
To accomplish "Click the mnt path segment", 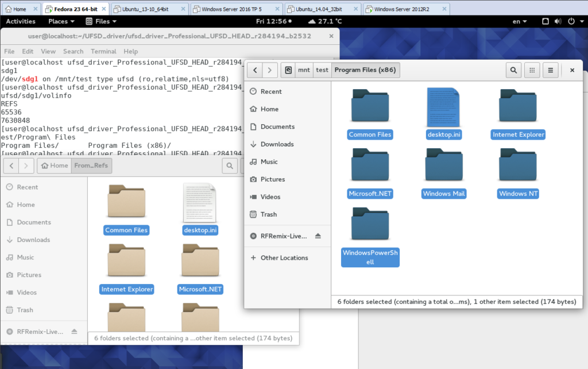I will [x=304, y=70].
